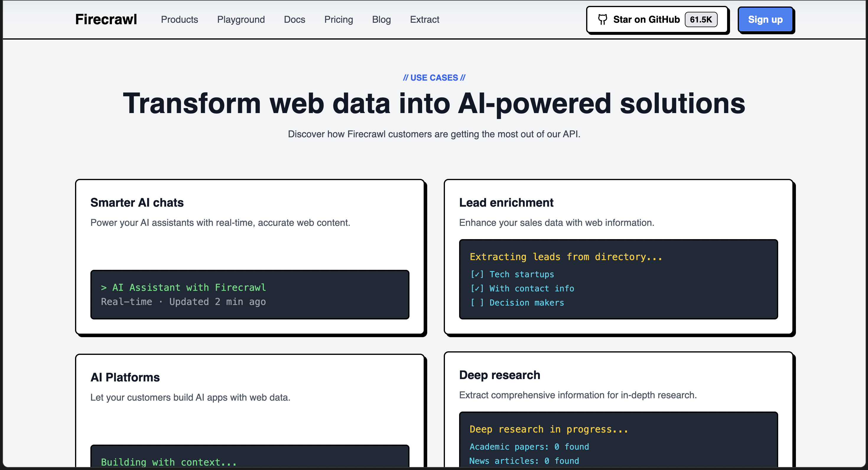The height and width of the screenshot is (470, 868).
Task: Select the Lead enrichment card heading
Action: tap(506, 203)
